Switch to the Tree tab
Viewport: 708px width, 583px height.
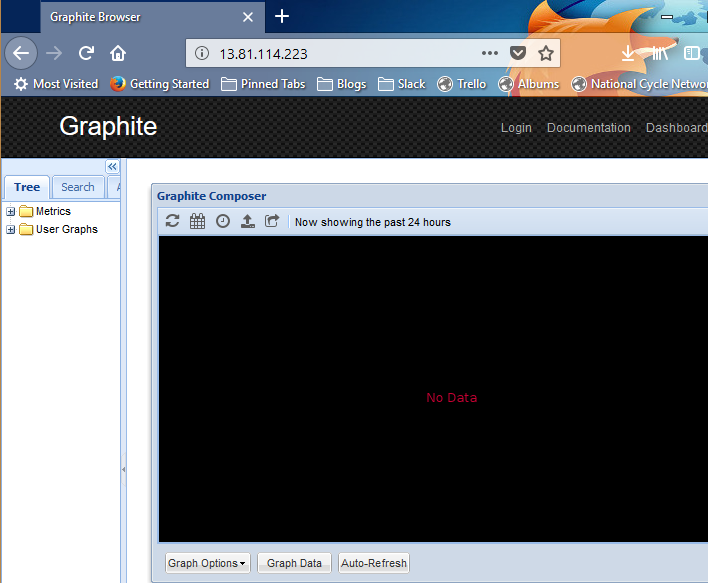pos(27,187)
